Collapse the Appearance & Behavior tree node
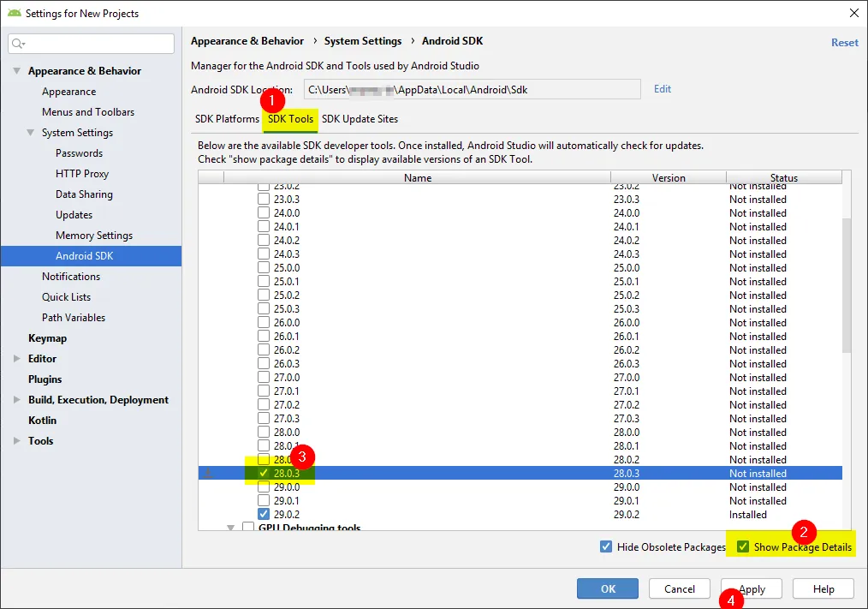Image resolution: width=868 pixels, height=609 pixels. tap(17, 71)
